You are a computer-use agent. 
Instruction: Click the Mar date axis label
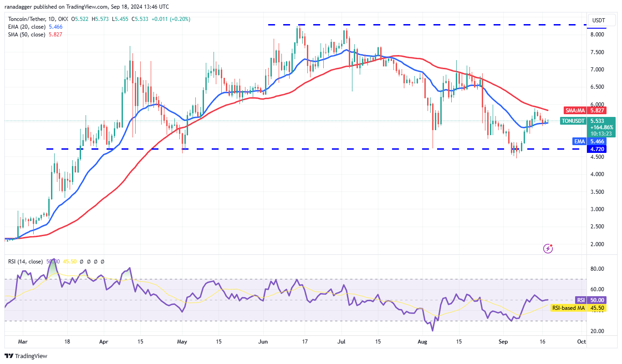(x=23, y=341)
